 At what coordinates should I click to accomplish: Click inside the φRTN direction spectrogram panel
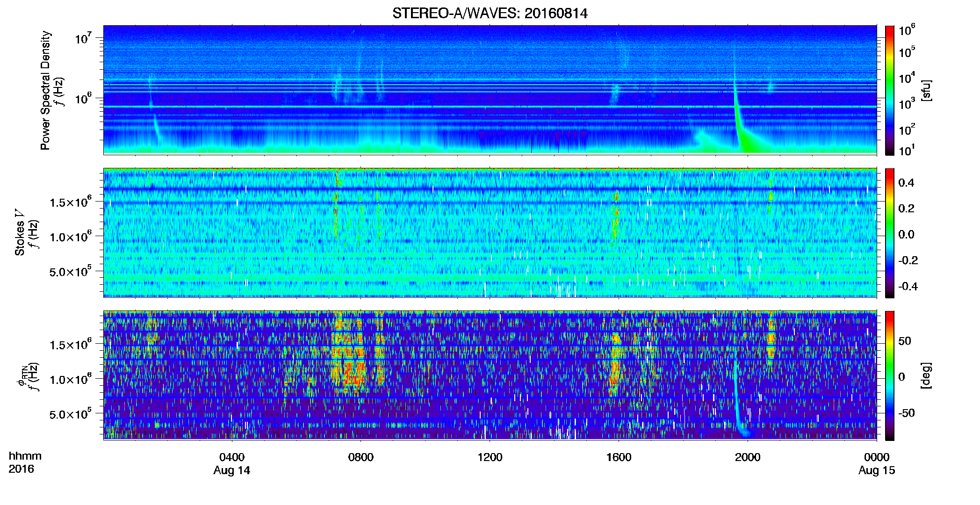pos(490,375)
